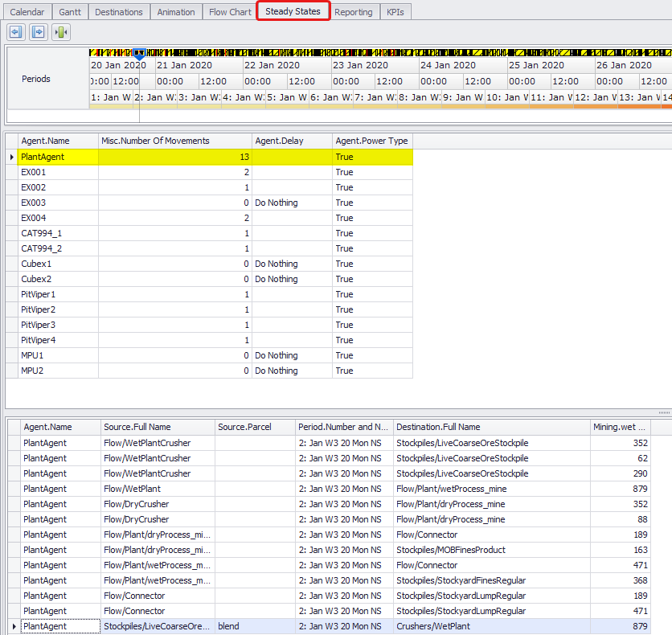Viewport: 672px width, 635px height.
Task: Select the PitViper3 agent row
Action: coord(39,325)
